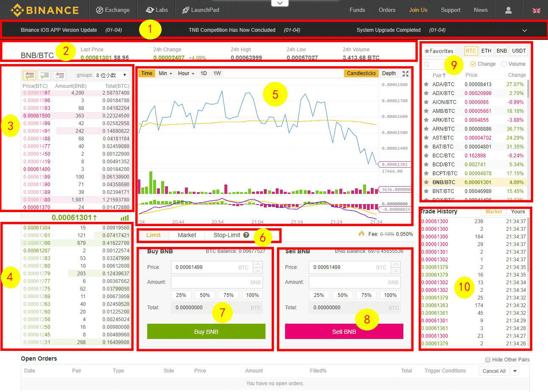Click the fire icon next to Fee
548x392 pixels.
(x=361, y=233)
